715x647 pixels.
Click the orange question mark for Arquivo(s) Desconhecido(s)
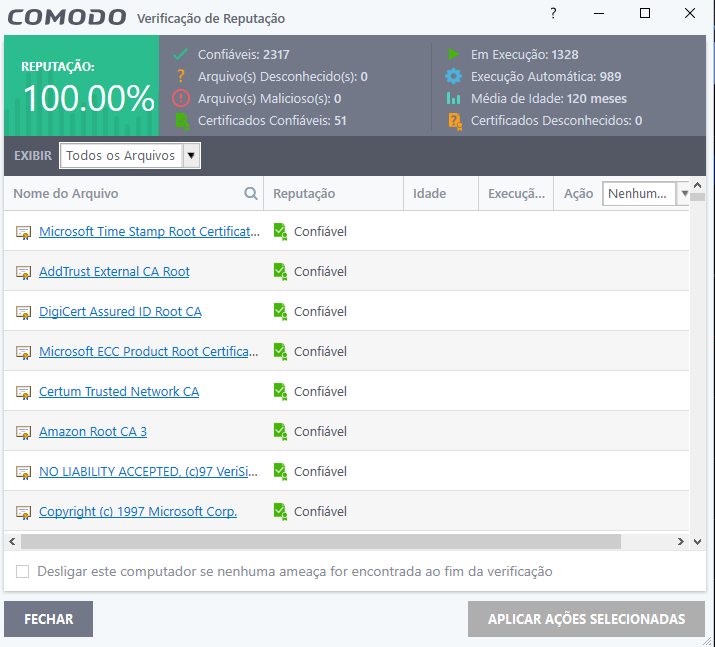[181, 76]
